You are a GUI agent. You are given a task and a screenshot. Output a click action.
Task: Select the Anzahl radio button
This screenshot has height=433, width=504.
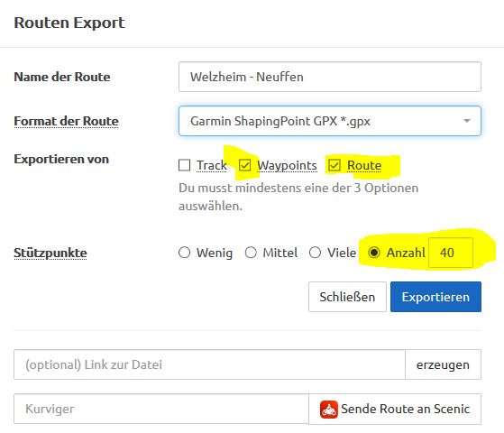(x=374, y=253)
